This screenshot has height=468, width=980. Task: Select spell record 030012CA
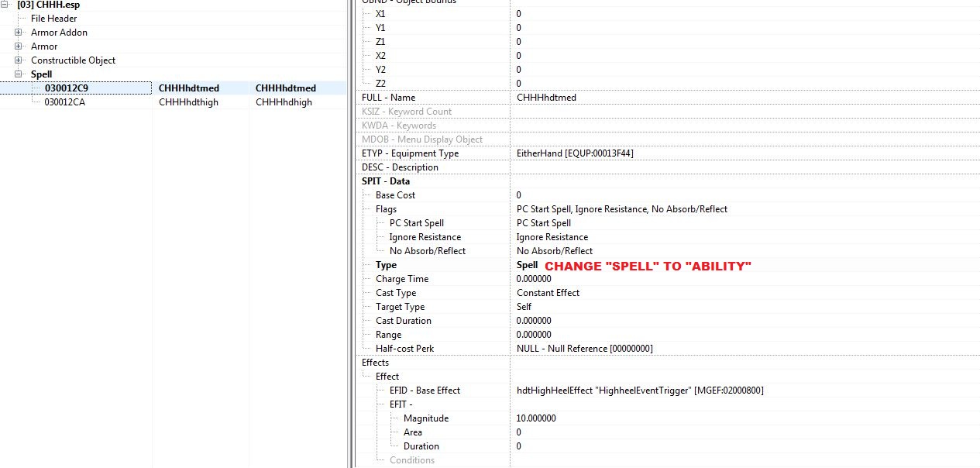(64, 102)
